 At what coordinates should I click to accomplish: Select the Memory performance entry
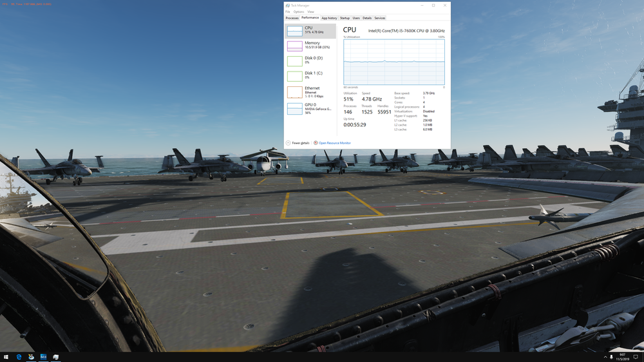(x=310, y=46)
